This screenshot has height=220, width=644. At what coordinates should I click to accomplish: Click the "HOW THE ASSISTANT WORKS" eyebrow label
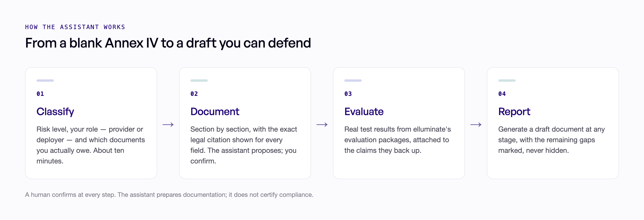(x=75, y=27)
